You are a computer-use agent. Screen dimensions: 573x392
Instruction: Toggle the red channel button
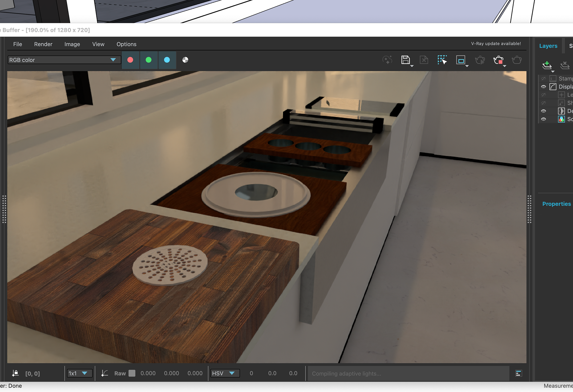point(130,60)
